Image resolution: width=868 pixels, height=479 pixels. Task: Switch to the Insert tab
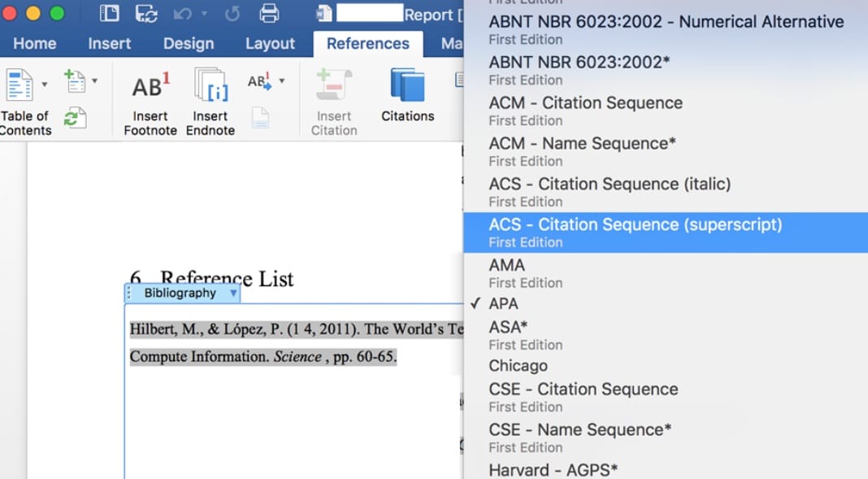point(109,43)
